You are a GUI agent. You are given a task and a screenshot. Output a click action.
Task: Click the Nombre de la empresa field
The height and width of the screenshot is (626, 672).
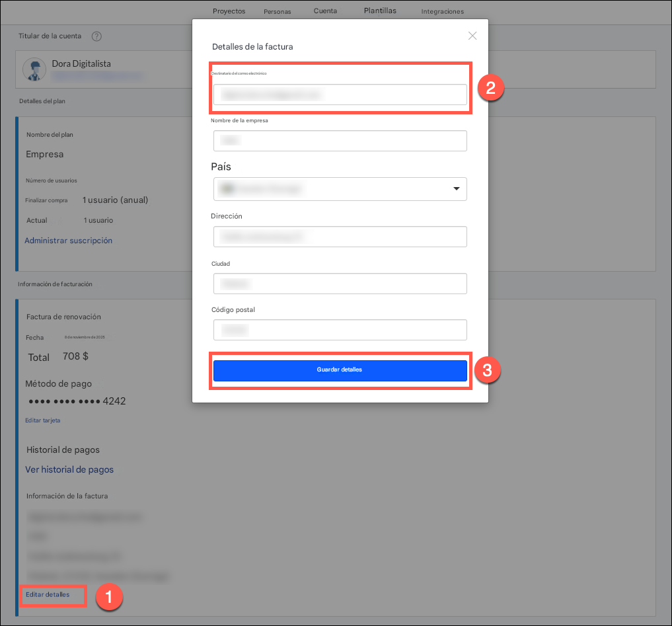(340, 141)
